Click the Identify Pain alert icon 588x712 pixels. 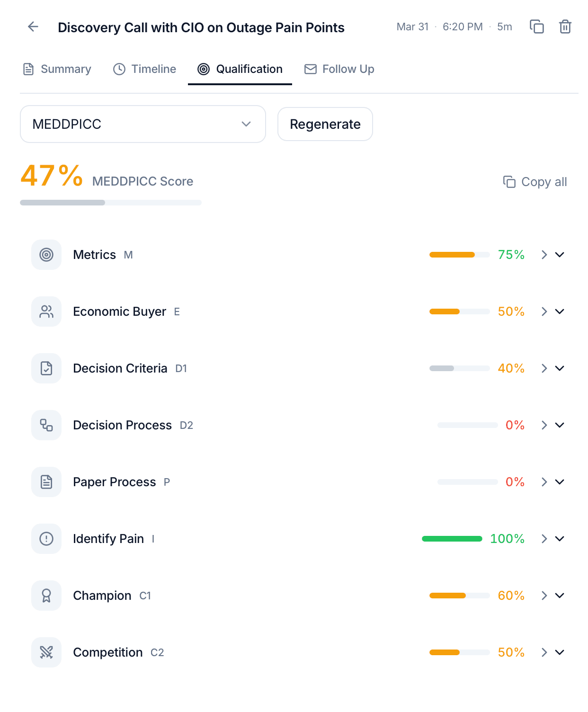(x=46, y=539)
